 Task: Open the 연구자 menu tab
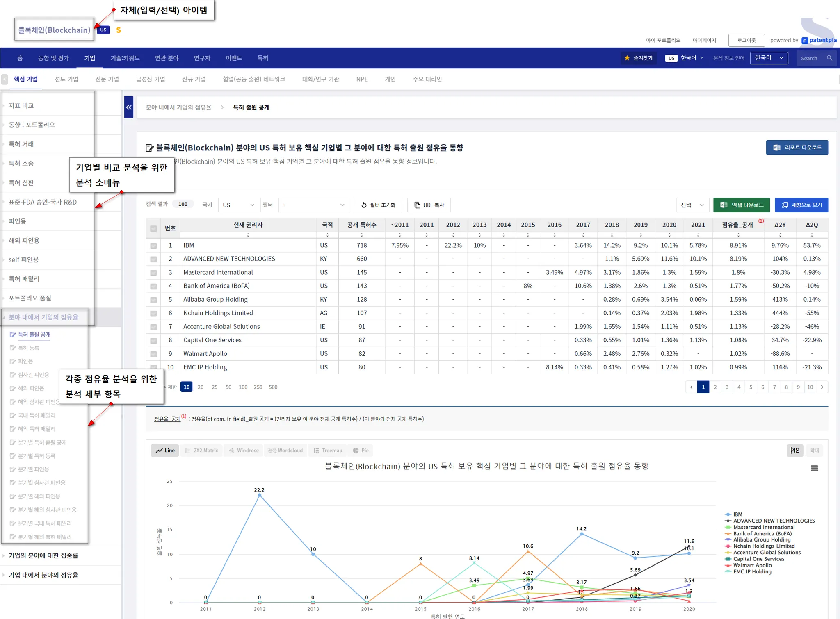click(x=202, y=58)
